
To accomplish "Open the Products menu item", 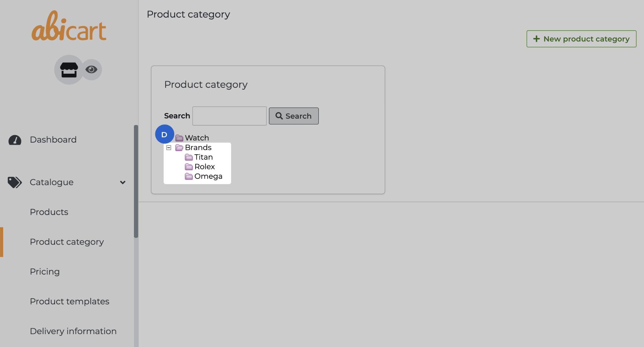I will click(49, 212).
